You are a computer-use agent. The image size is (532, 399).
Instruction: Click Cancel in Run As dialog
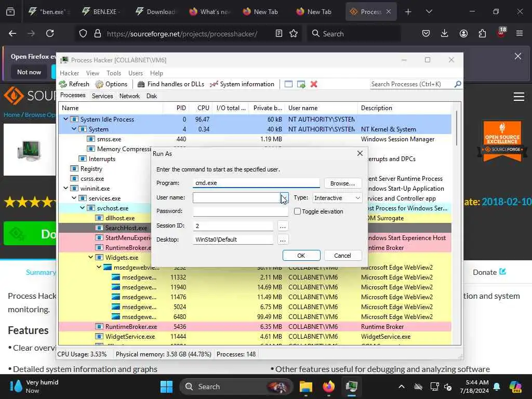[x=343, y=256]
